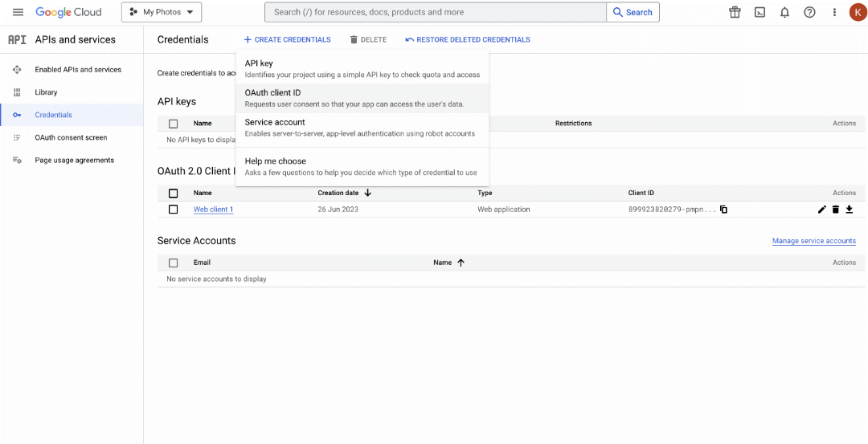Sort service accounts by Name arrow
This screenshot has height=444, width=868.
tap(461, 263)
